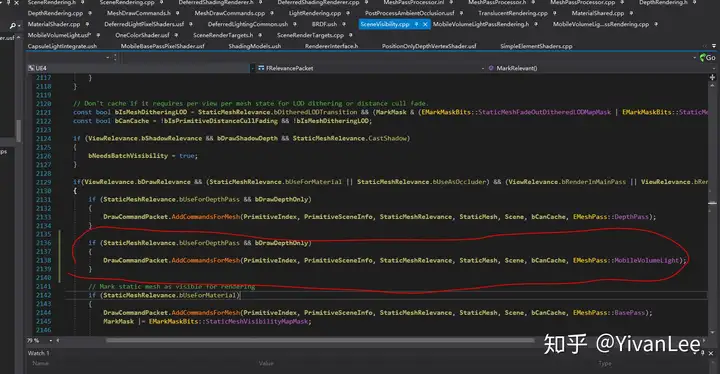The width and height of the screenshot is (720, 374).
Task: Pin the MaterialShared.cpp tab
Action: 631,13
